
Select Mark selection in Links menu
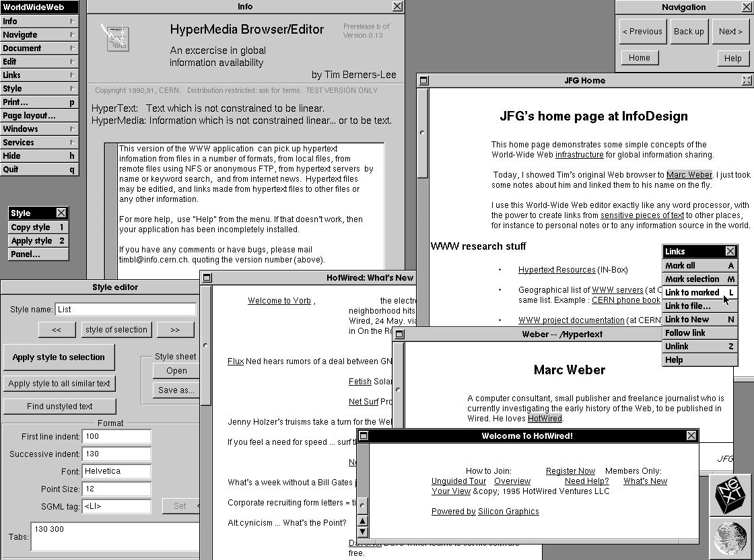[699, 279]
